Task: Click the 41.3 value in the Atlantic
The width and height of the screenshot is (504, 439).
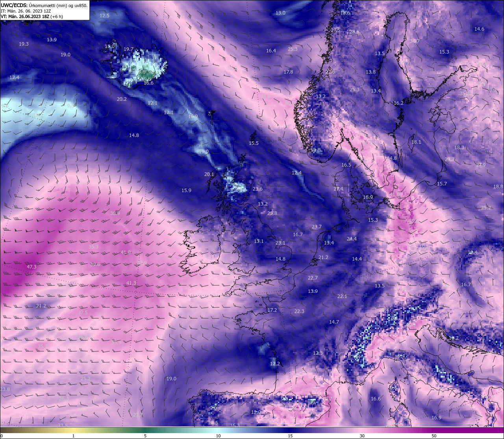Action: [131, 283]
